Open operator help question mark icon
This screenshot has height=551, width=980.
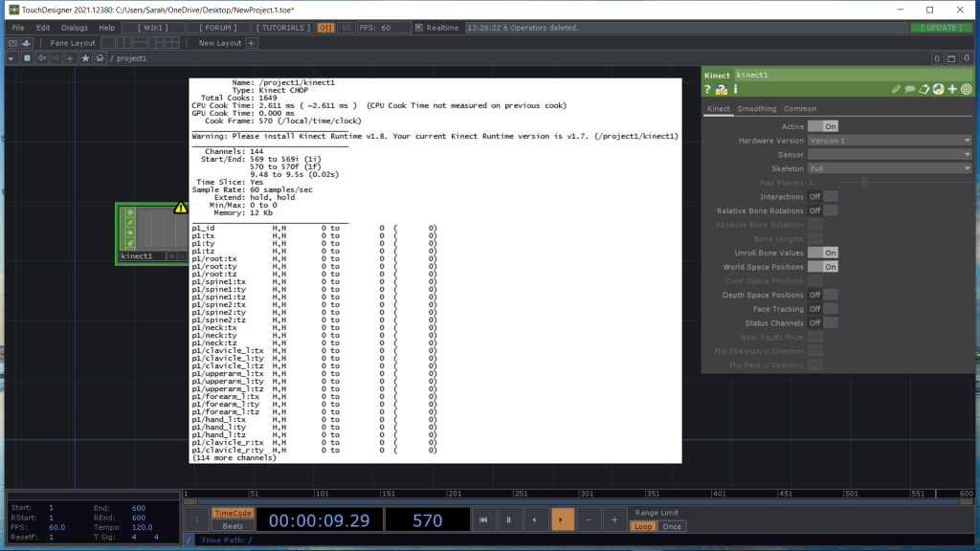pos(708,89)
